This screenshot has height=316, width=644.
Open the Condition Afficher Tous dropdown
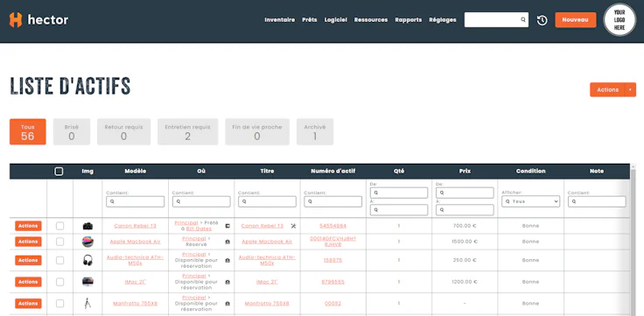click(530, 201)
